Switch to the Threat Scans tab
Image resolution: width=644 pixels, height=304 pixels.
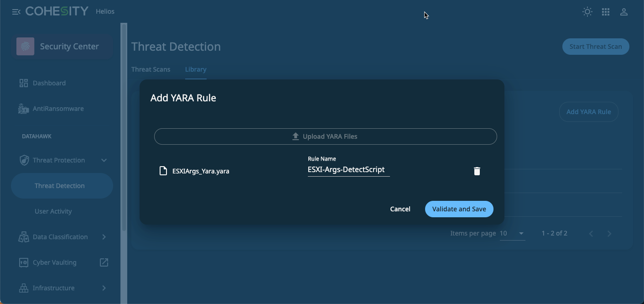tap(151, 69)
